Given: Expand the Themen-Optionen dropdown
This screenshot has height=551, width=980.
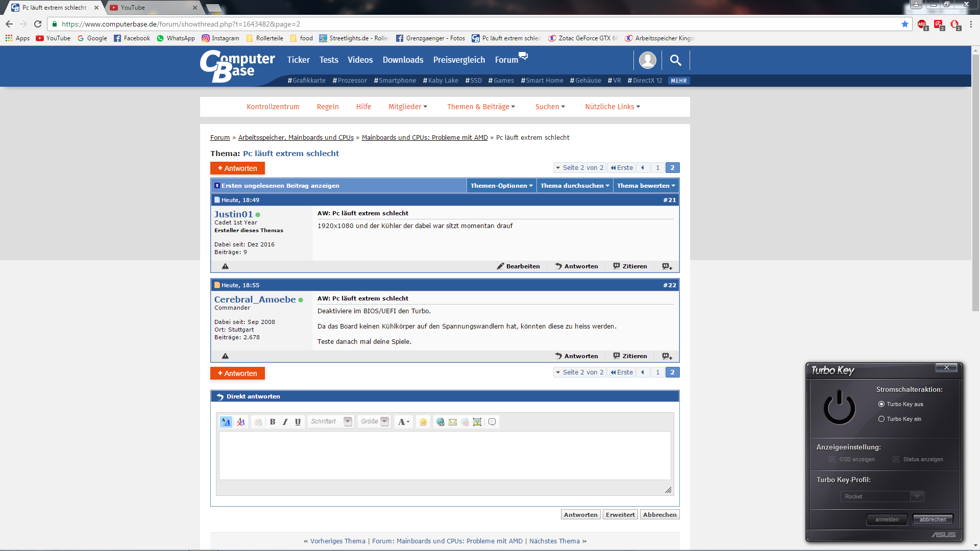Looking at the screenshot, I should pyautogui.click(x=501, y=186).
